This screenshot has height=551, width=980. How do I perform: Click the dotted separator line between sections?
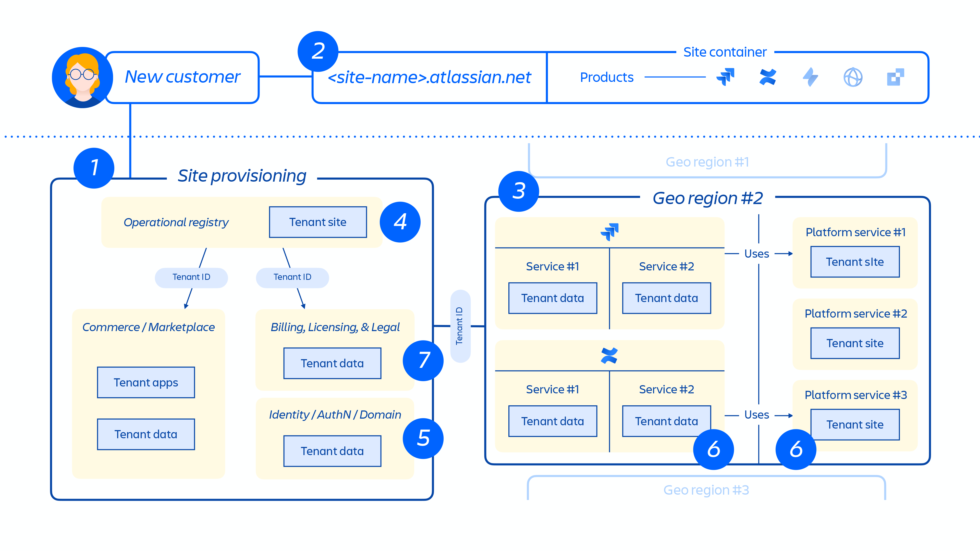point(490,134)
